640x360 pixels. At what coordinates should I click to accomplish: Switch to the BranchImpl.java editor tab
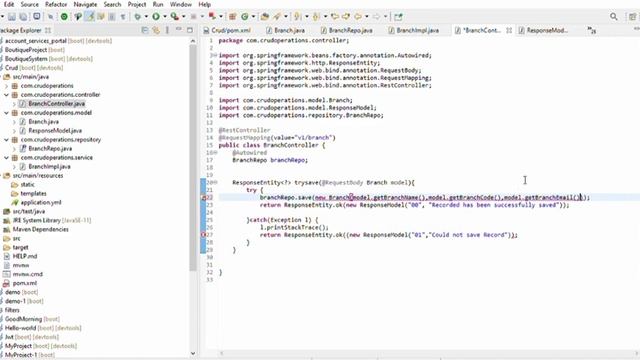(413, 30)
